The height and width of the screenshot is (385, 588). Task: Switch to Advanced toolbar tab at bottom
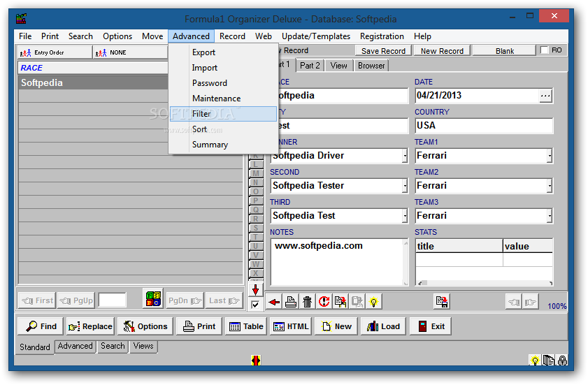click(x=75, y=346)
